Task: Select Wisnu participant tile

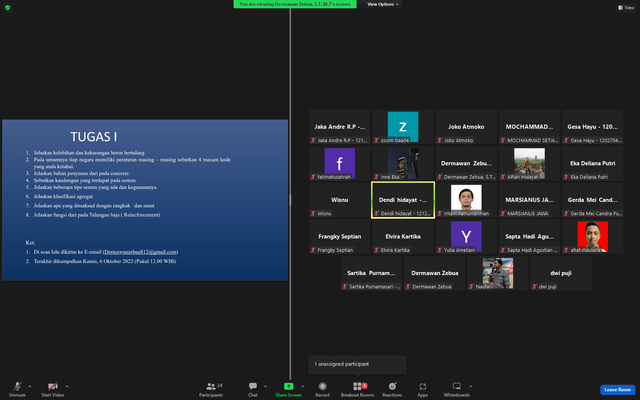Action: [x=340, y=200]
